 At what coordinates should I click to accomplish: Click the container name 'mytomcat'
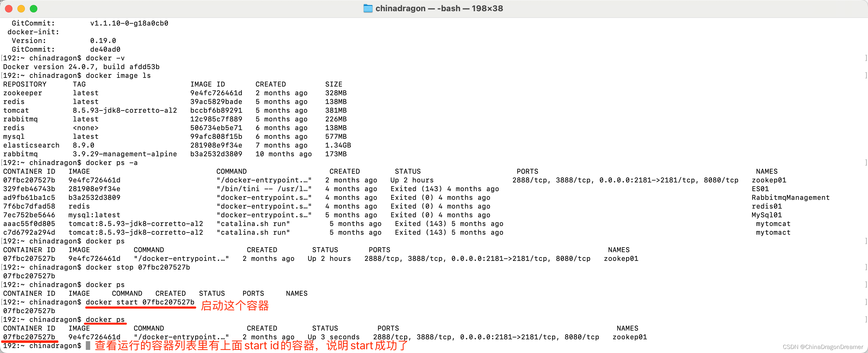click(x=773, y=224)
